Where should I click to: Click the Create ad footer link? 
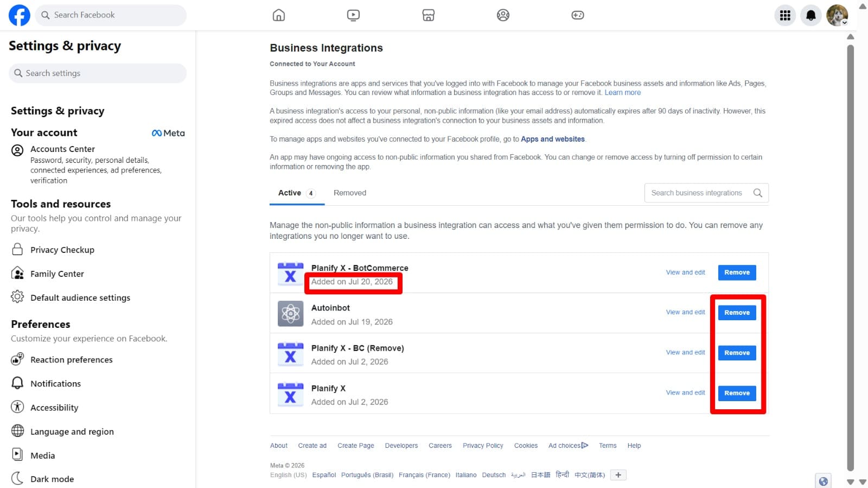(x=312, y=446)
